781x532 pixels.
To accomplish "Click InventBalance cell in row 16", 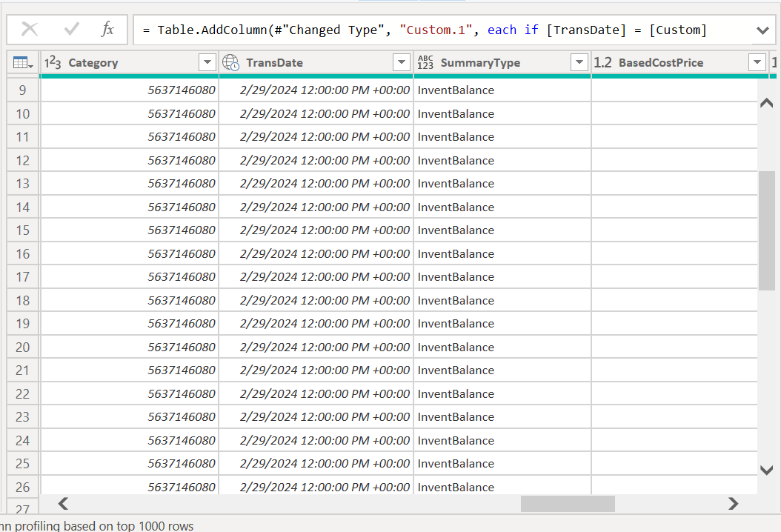I will click(502, 253).
